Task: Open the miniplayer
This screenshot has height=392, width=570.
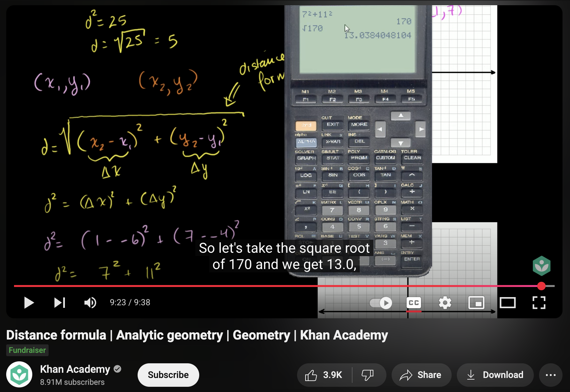Action: [x=476, y=303]
